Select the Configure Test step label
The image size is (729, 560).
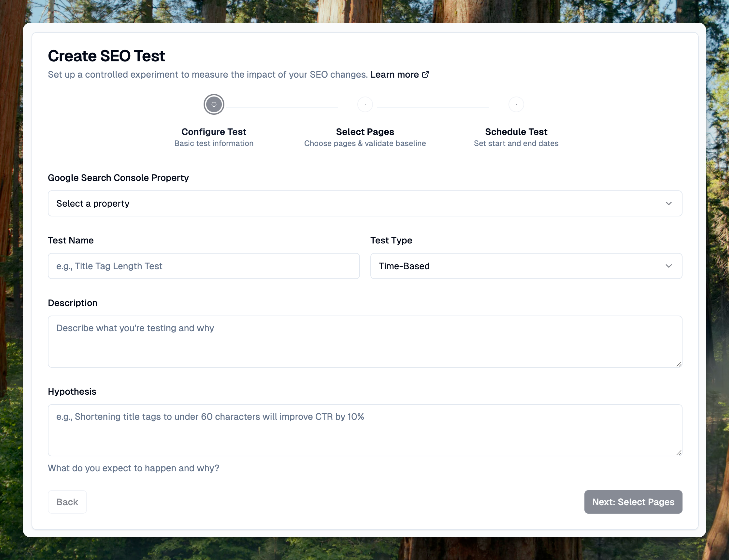214,132
